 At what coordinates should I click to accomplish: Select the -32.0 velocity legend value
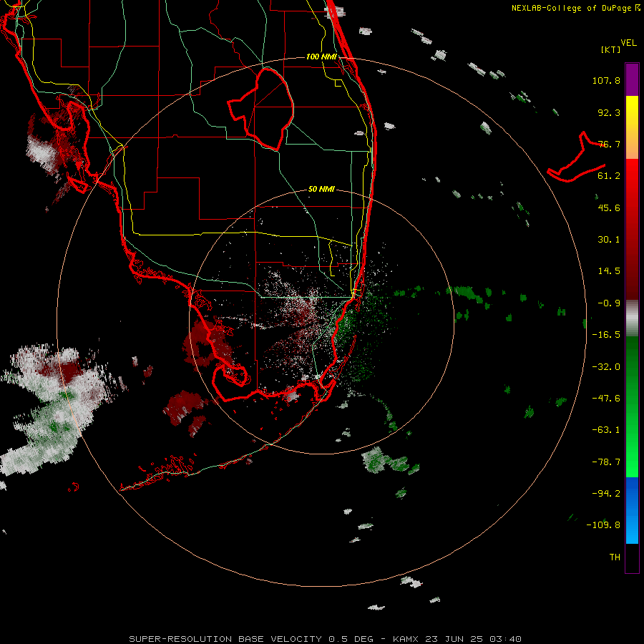click(x=606, y=367)
